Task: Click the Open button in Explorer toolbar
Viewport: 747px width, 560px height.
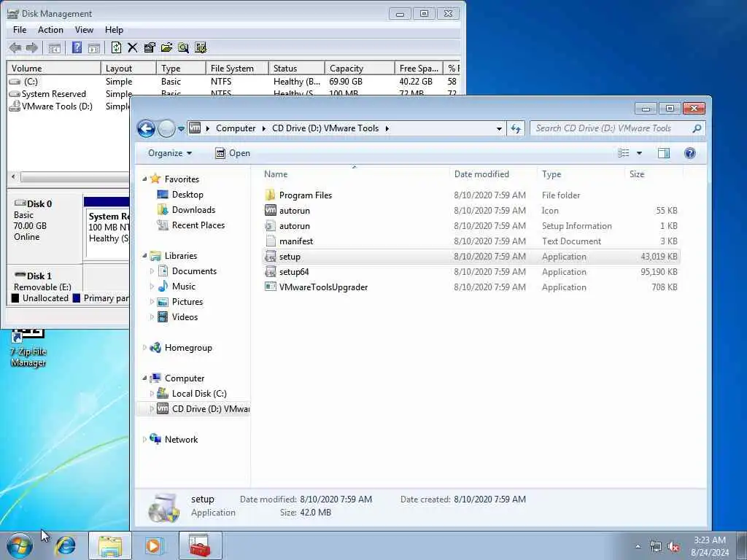Action: pos(233,153)
